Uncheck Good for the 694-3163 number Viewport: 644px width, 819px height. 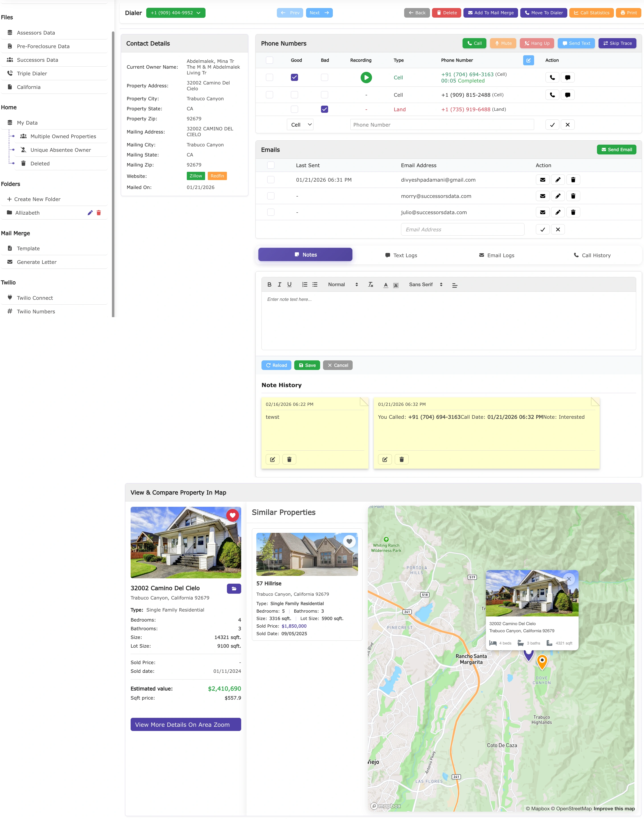[294, 77]
